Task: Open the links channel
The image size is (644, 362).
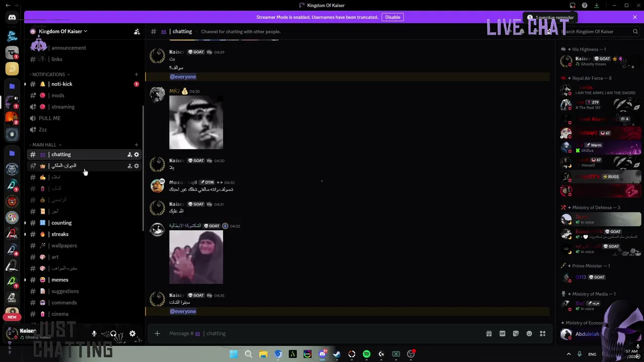Action: tap(84, 59)
